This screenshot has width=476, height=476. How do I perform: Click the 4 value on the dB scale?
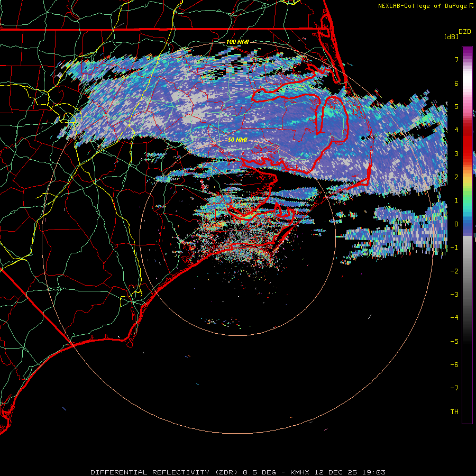(456, 130)
